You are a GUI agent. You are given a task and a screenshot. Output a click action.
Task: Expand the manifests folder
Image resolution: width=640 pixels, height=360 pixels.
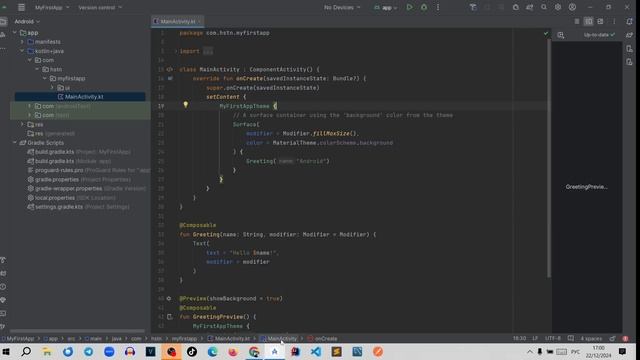pos(22,42)
